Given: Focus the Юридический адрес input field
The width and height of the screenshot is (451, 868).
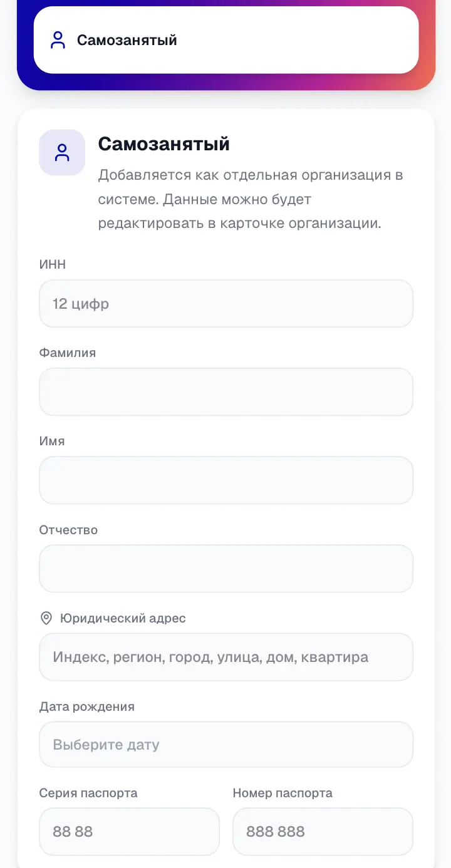Looking at the screenshot, I should coord(226,657).
